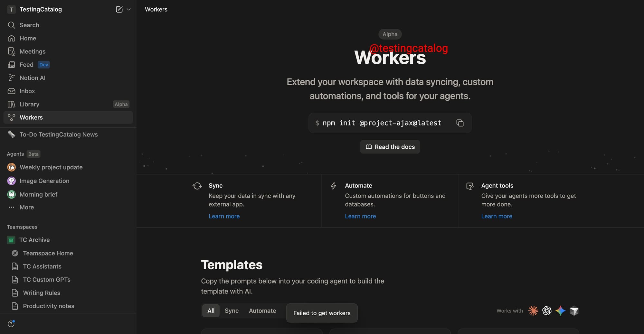This screenshot has height=334, width=644.
Task: Click the new page compose icon
Action: (119, 9)
